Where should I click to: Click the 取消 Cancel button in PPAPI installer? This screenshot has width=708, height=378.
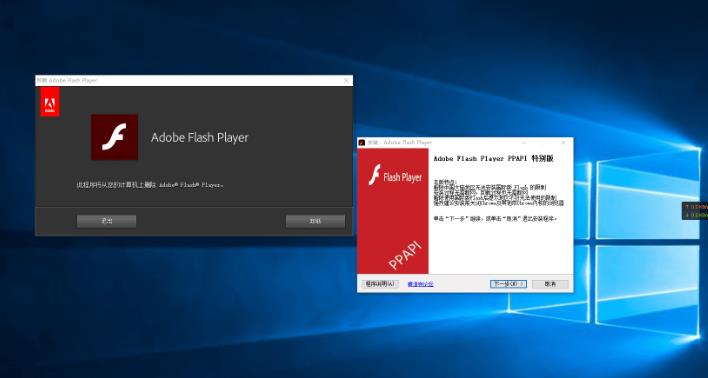pyautogui.click(x=550, y=284)
